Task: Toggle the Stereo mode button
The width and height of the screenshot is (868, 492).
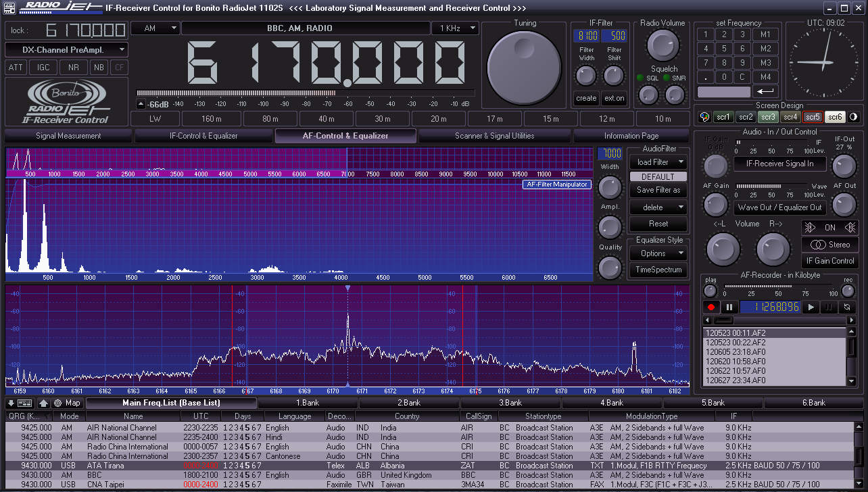Action: pyautogui.click(x=830, y=245)
